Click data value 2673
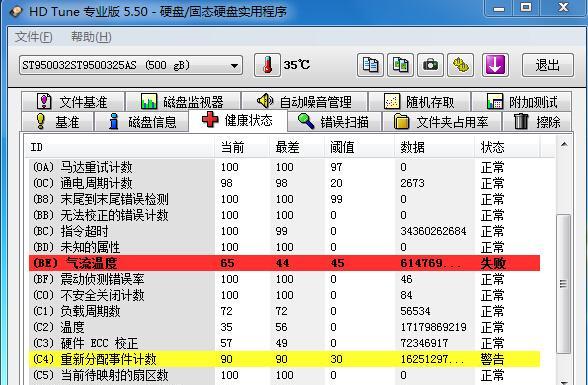The width and height of the screenshot is (588, 385). (412, 183)
